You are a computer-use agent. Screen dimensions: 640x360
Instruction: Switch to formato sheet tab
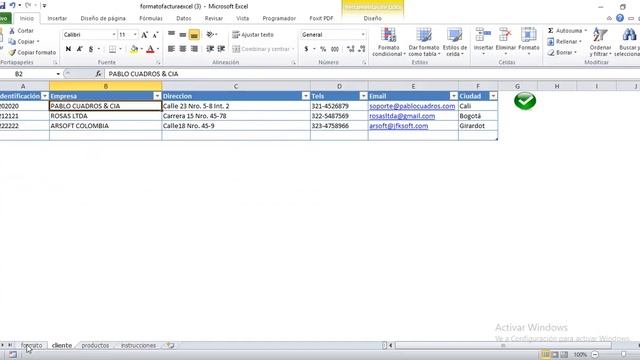point(31,345)
